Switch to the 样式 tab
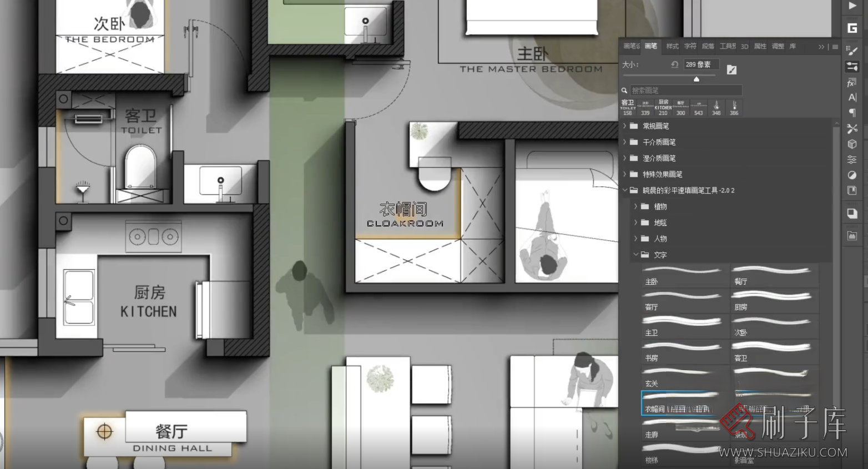This screenshot has width=868, height=469. click(672, 47)
